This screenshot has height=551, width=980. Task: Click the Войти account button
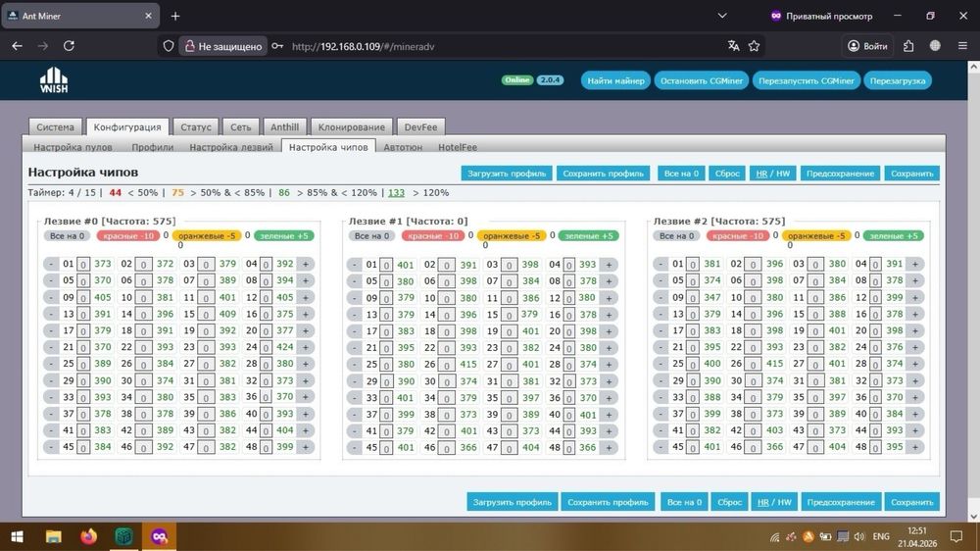867,46
